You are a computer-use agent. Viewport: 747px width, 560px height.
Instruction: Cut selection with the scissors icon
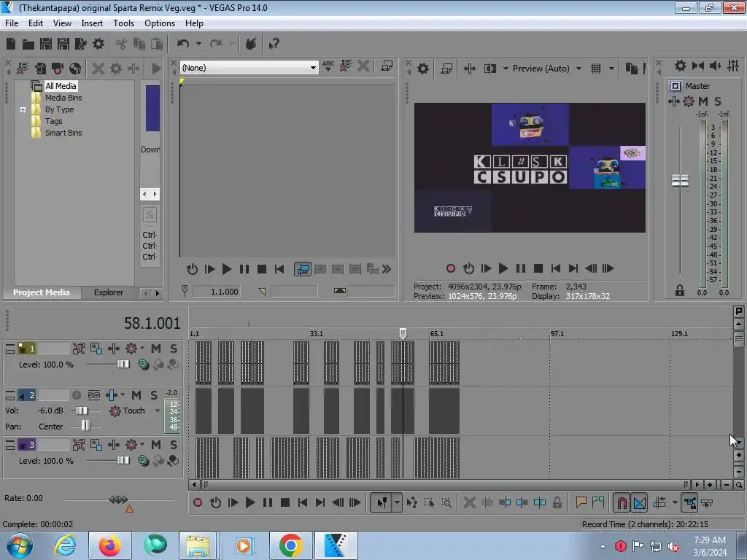click(x=122, y=44)
